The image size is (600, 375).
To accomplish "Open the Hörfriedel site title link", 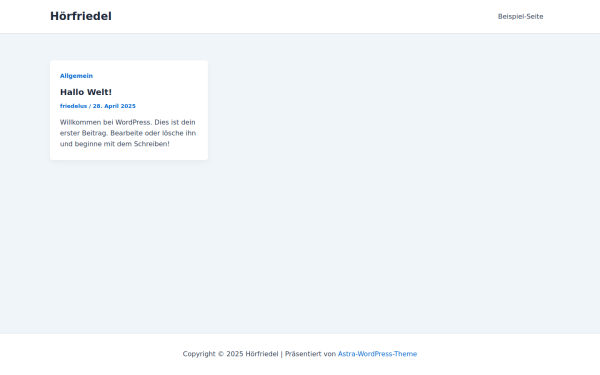I will click(81, 16).
